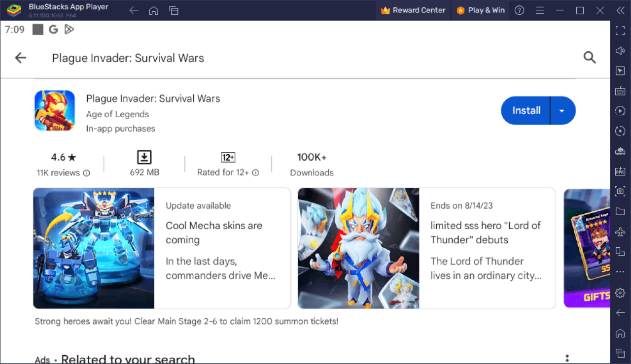Screen dimensions: 631x364
Task: Click the 11K reviews label
Action: (58, 173)
